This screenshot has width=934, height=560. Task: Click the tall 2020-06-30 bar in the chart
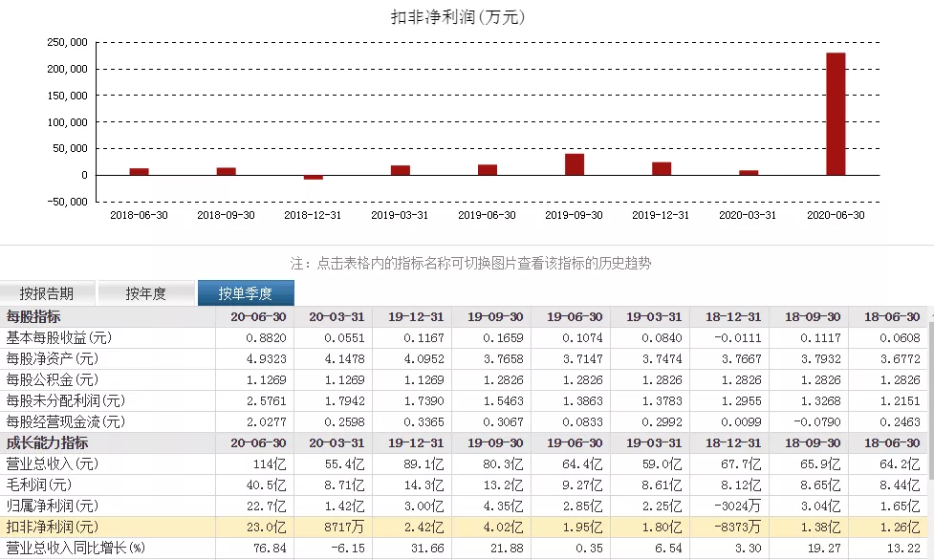(x=836, y=115)
